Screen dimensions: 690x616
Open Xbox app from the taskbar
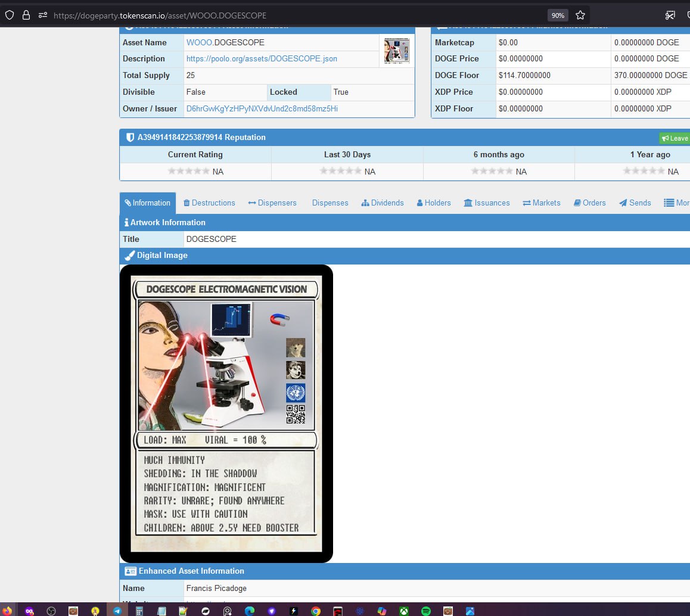coord(404,611)
